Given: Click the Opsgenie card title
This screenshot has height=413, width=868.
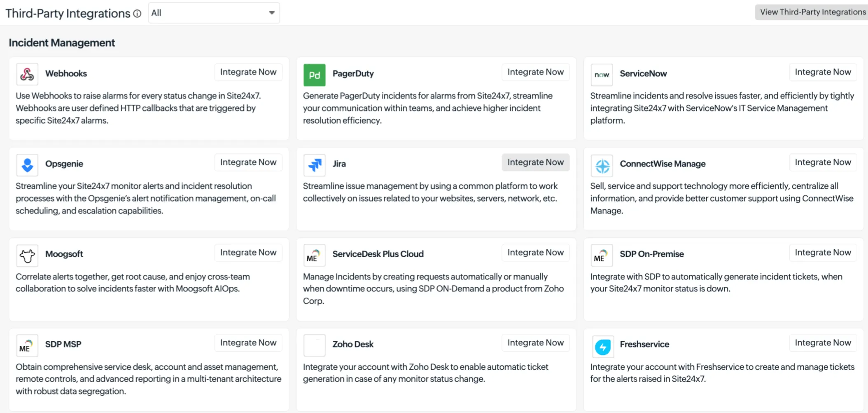Looking at the screenshot, I should (64, 164).
